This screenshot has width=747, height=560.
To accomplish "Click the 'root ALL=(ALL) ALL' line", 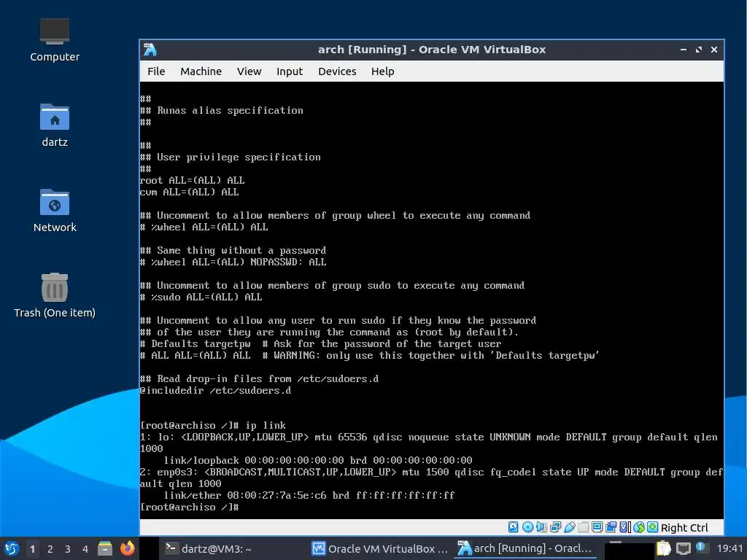I will coord(192,181).
